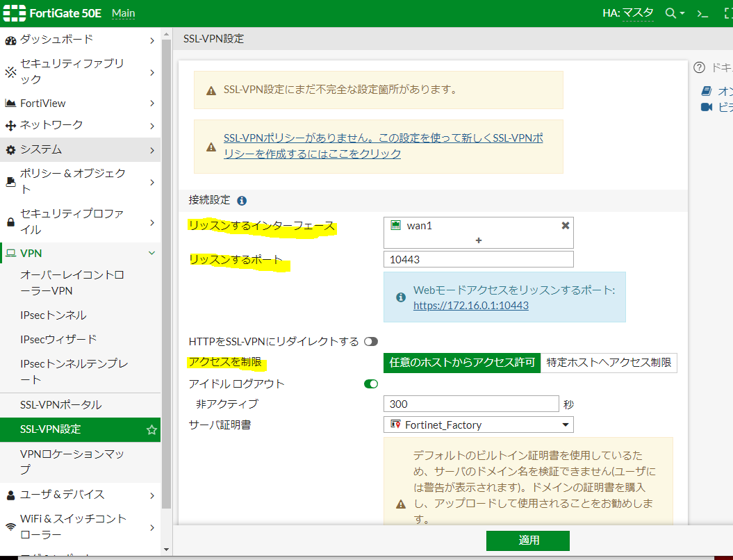Expand the ユーザ＆デバイス chevron
The width and height of the screenshot is (733, 560).
tap(152, 495)
